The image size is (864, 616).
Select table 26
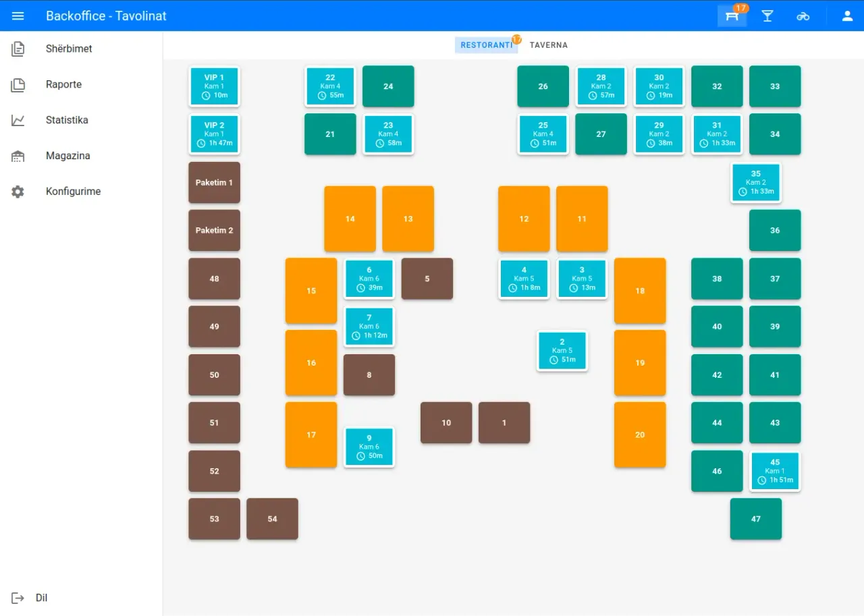pyautogui.click(x=543, y=86)
